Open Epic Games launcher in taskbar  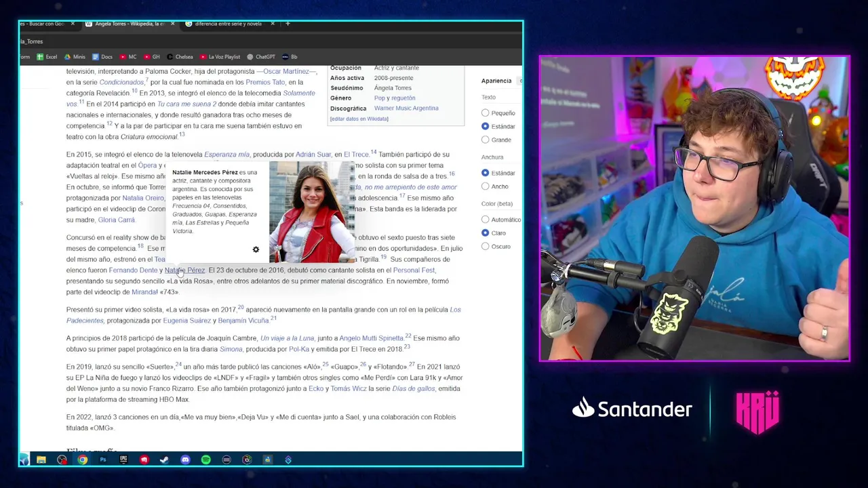click(123, 460)
